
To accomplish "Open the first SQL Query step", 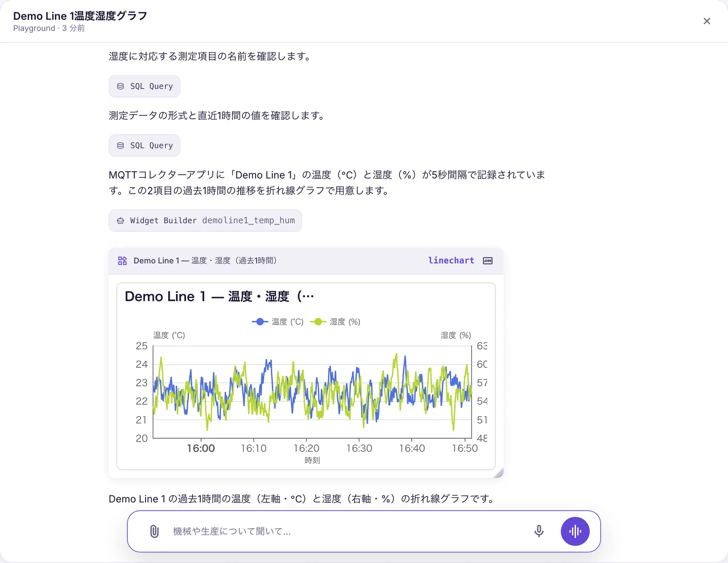I will pyautogui.click(x=144, y=86).
